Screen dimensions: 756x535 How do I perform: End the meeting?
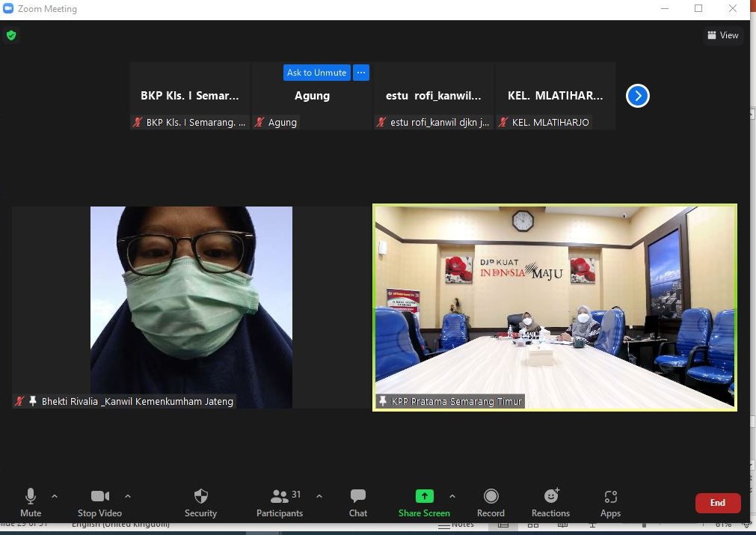click(x=717, y=503)
